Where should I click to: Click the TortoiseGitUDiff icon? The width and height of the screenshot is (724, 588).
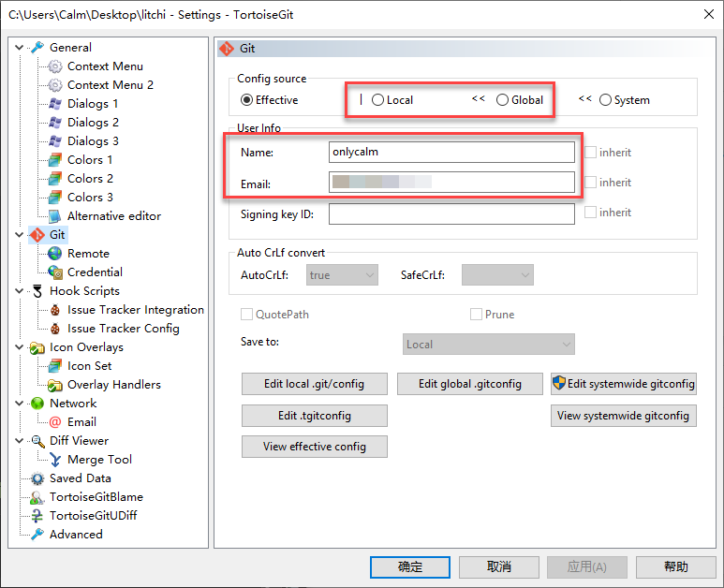37,516
